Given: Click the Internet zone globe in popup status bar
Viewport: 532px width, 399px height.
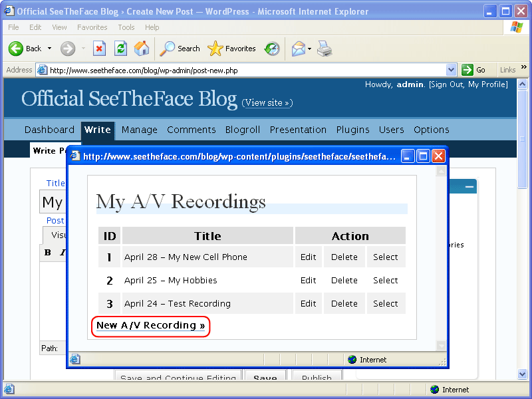Looking at the screenshot, I should pyautogui.click(x=352, y=359).
